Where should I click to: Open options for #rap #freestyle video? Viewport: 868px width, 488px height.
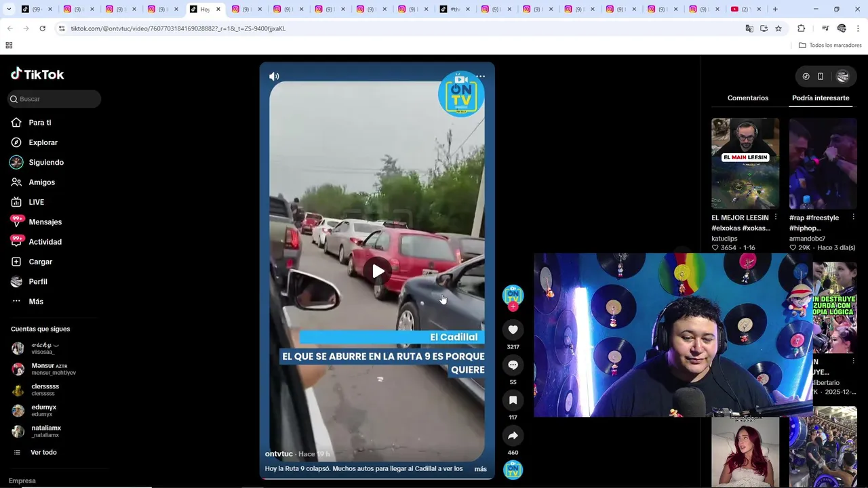click(x=853, y=218)
